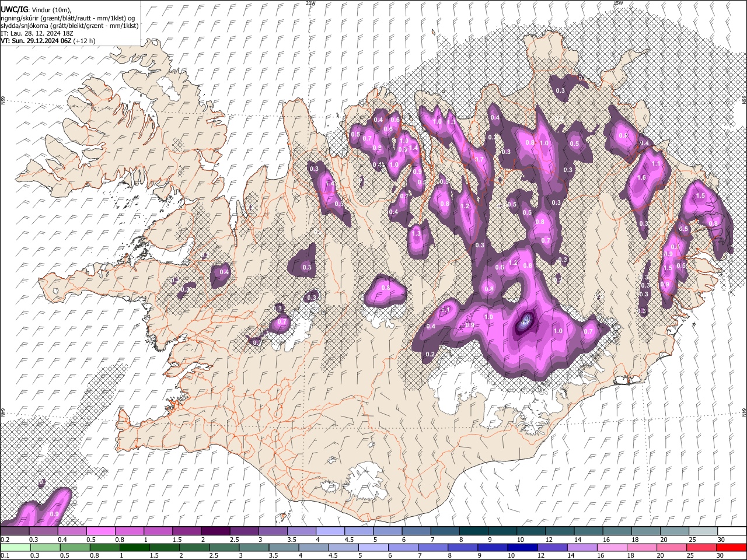Click the '20W' longitude label
Viewport: 747px width, 560px height.
coord(310,3)
